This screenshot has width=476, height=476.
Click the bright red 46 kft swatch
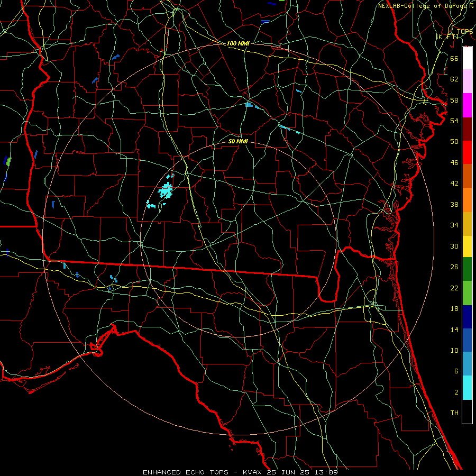coord(467,152)
